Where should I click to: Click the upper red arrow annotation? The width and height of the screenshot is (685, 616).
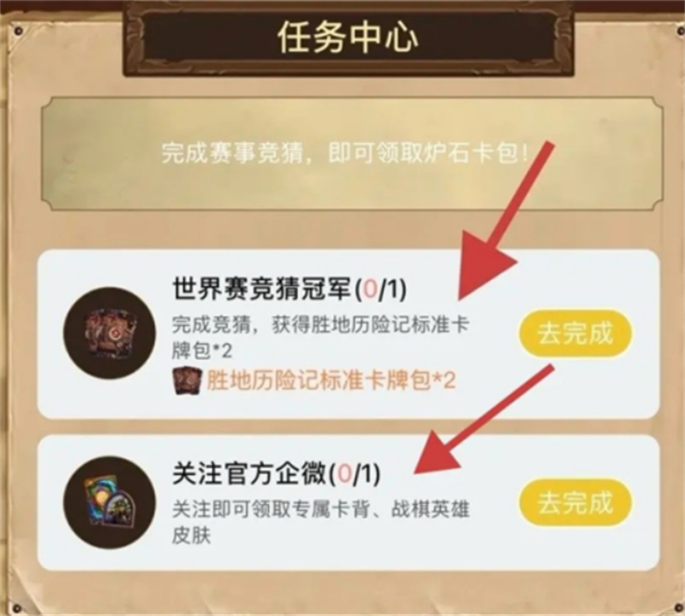(x=503, y=221)
